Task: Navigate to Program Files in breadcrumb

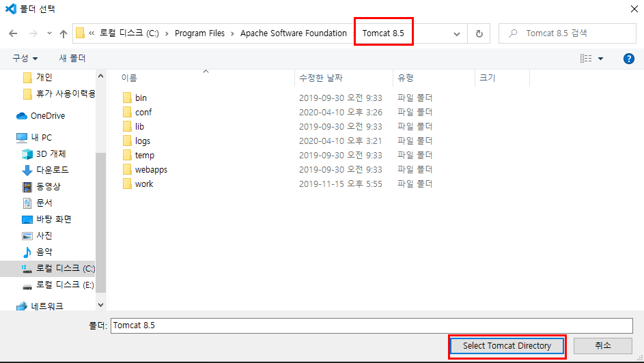Action: 199,33
